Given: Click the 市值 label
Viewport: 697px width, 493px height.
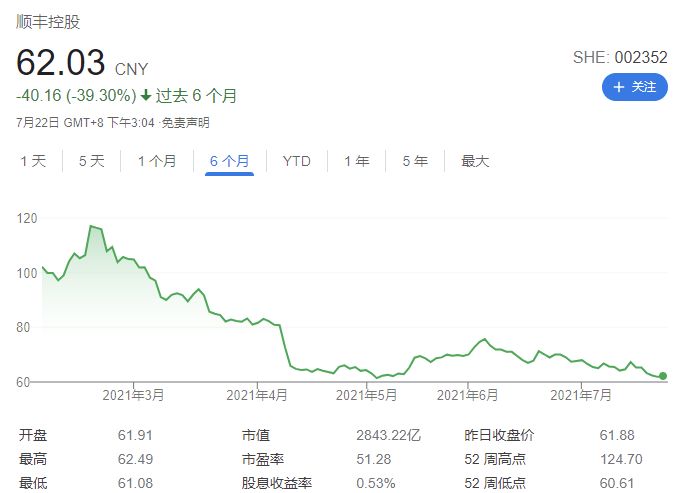Looking at the screenshot, I should point(256,435).
